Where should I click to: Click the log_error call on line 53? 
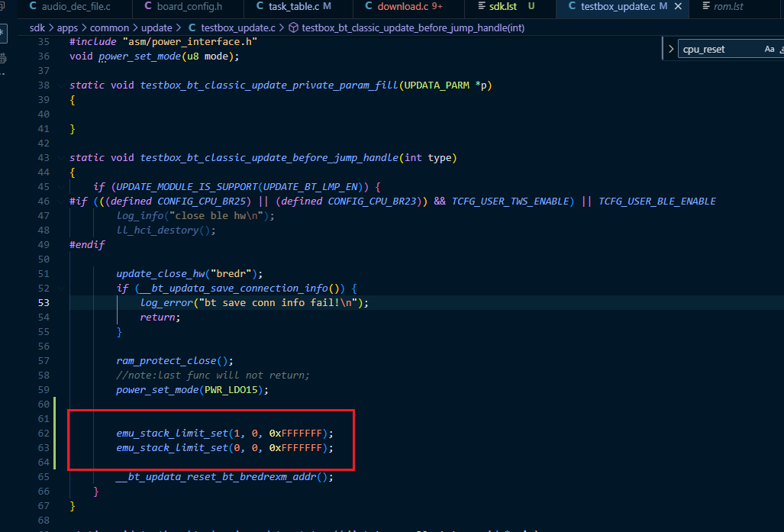(166, 303)
